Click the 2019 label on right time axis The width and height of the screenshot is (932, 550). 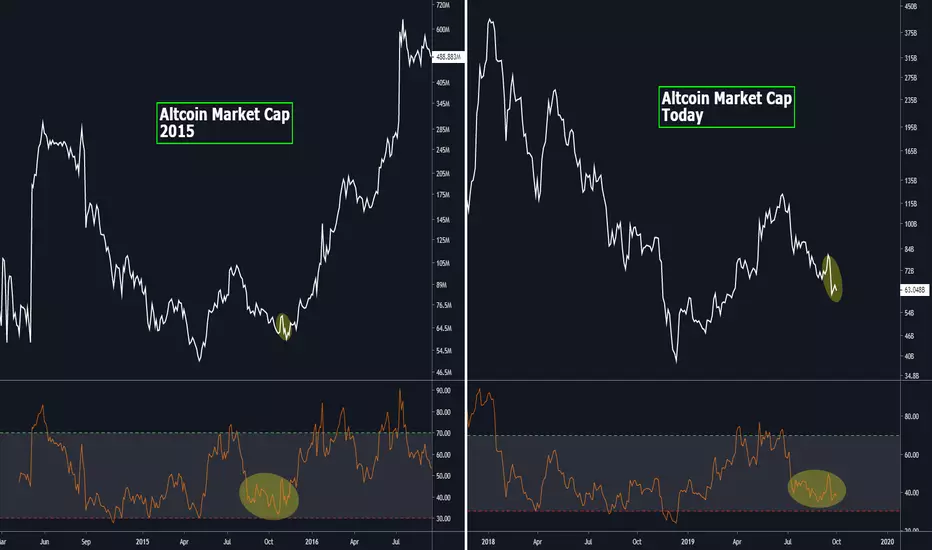tap(688, 542)
